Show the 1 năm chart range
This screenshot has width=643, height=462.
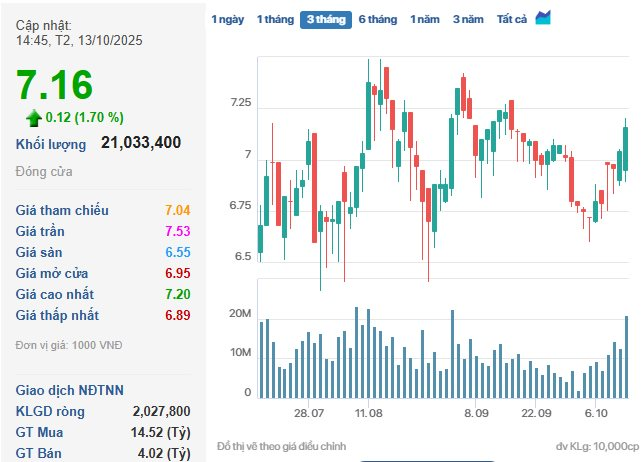coord(425,20)
